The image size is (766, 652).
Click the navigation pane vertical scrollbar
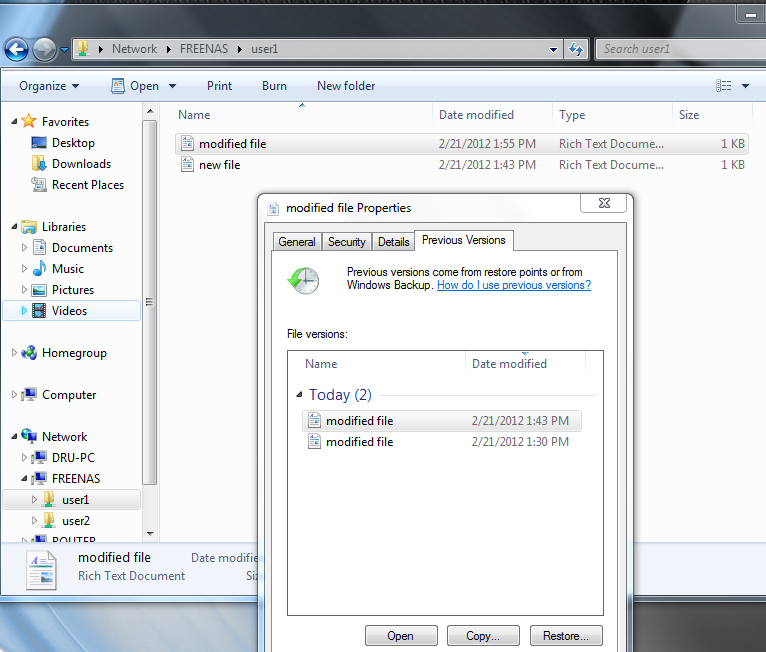click(x=150, y=300)
